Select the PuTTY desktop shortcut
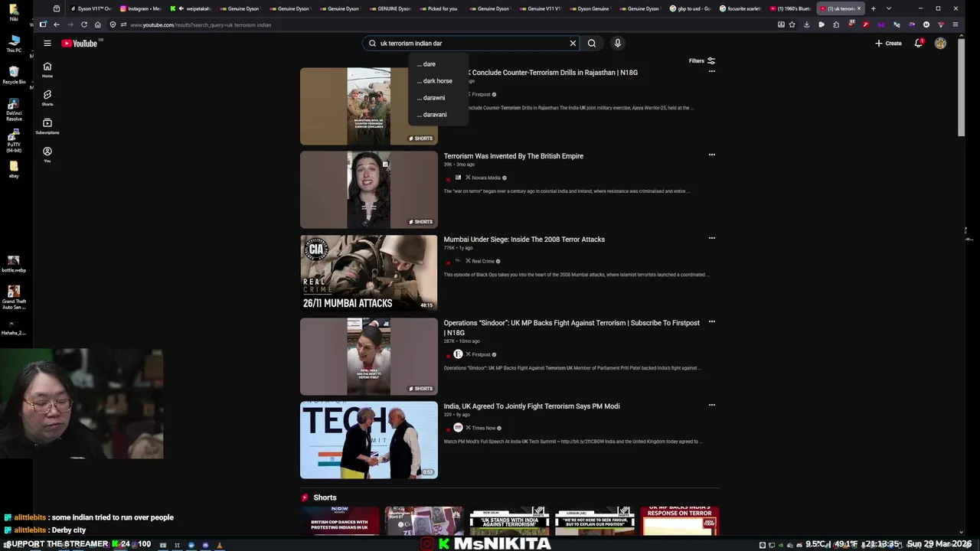 pos(14,141)
